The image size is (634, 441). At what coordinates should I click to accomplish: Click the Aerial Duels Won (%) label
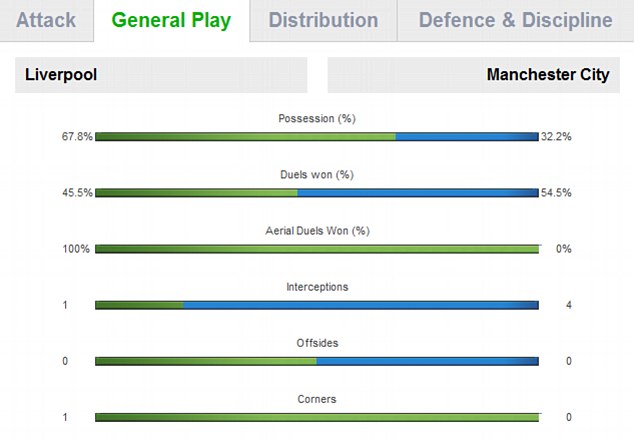(x=317, y=231)
